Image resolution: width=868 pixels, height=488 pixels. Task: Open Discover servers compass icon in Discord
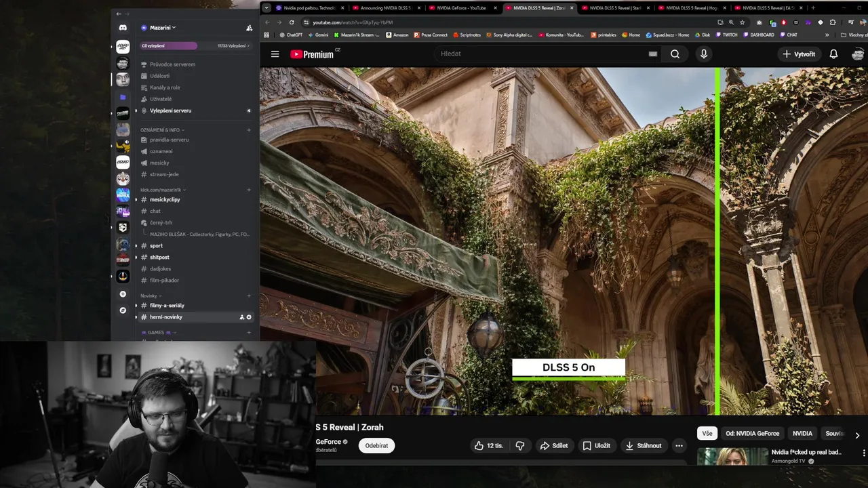(123, 310)
